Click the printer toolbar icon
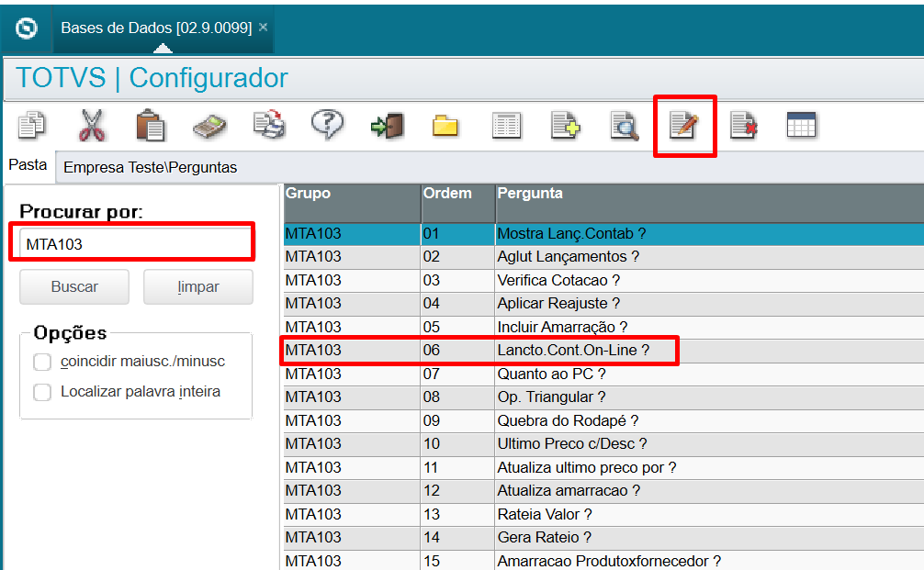Image resolution: width=924 pixels, height=570 pixels. [x=269, y=125]
